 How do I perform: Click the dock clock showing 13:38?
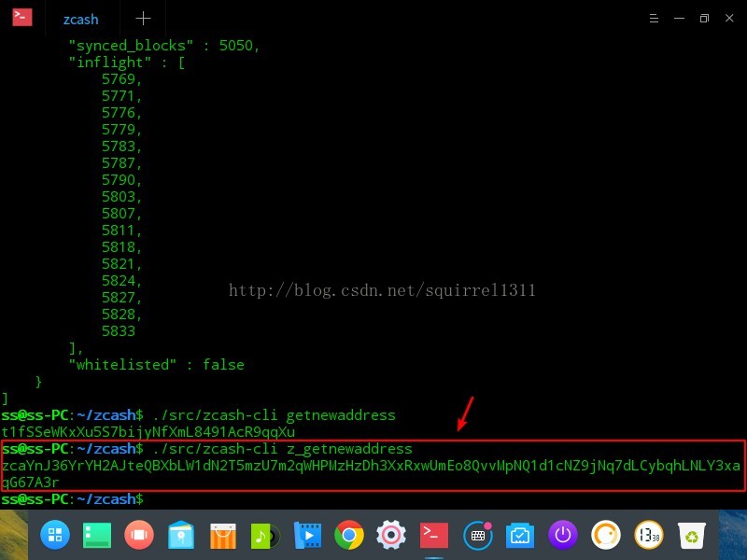click(x=648, y=535)
